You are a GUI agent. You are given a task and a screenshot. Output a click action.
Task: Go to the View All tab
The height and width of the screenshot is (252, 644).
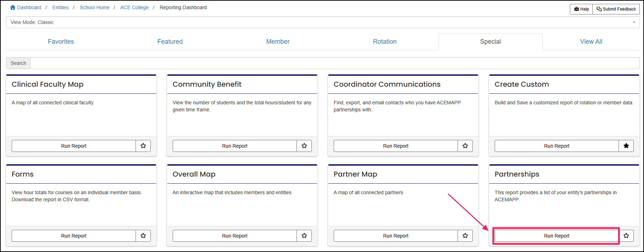coord(591,42)
